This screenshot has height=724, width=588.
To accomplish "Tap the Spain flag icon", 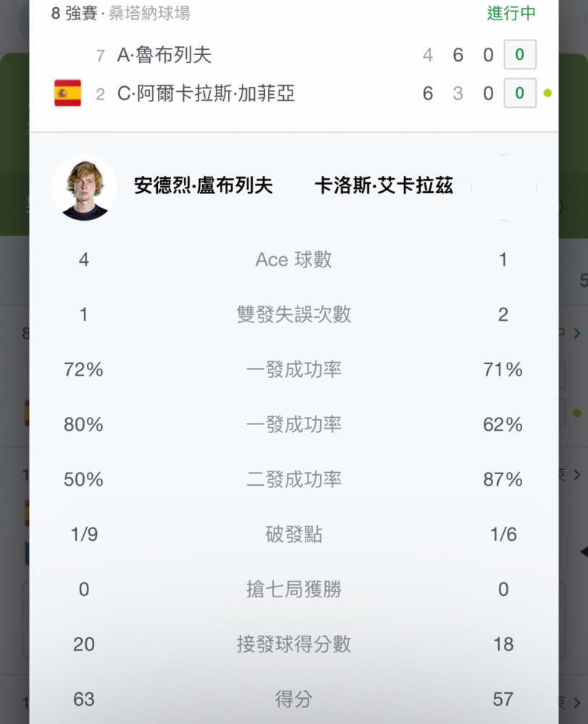I will [x=68, y=93].
